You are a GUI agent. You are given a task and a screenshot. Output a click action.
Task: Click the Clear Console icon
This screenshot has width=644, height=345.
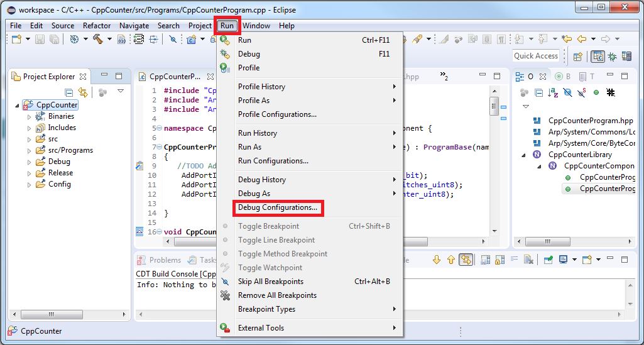tap(528, 260)
